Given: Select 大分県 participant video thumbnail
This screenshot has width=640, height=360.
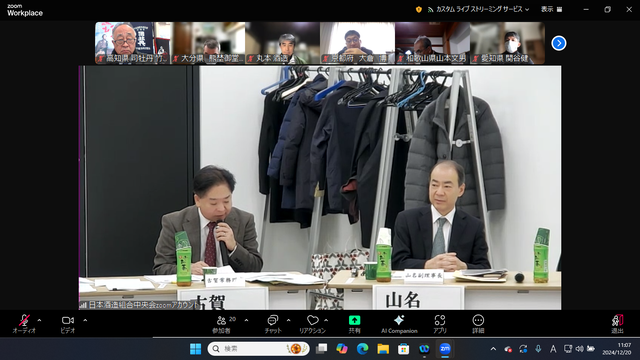Looking at the screenshot, I should (x=207, y=43).
